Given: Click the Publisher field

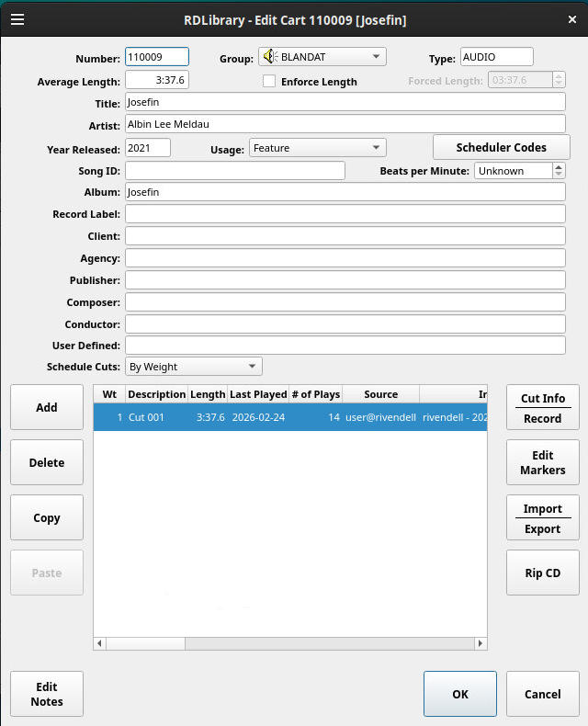Looking at the screenshot, I should click(x=345, y=280).
